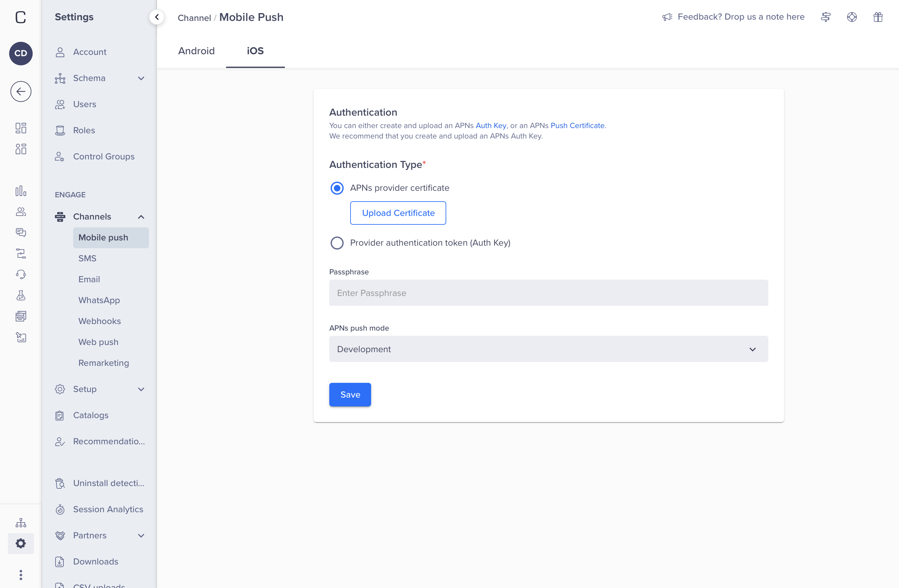Viewport: 899px width, 588px height.
Task: Collapse the Settings sidebar with chevron
Action: pos(157,17)
